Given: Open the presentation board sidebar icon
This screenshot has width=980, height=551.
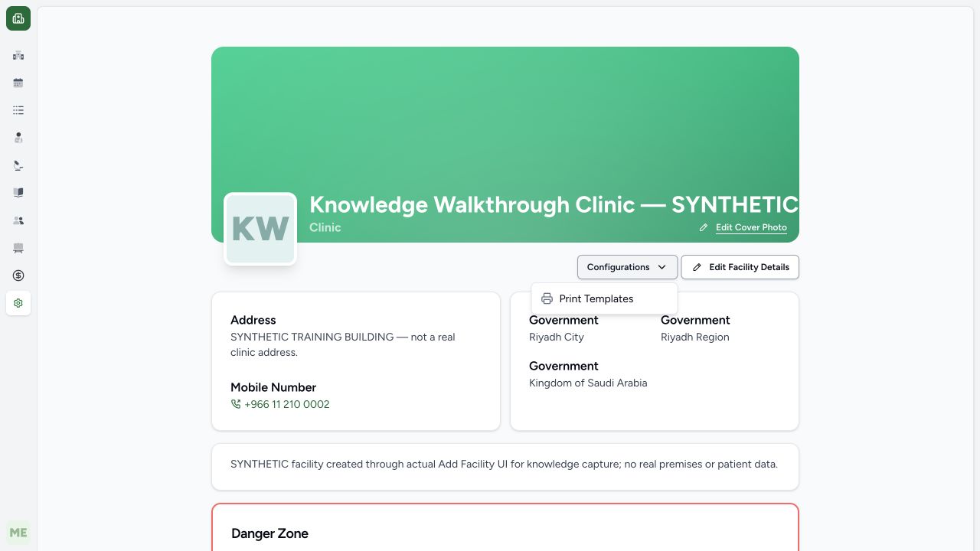Looking at the screenshot, I should [18, 248].
